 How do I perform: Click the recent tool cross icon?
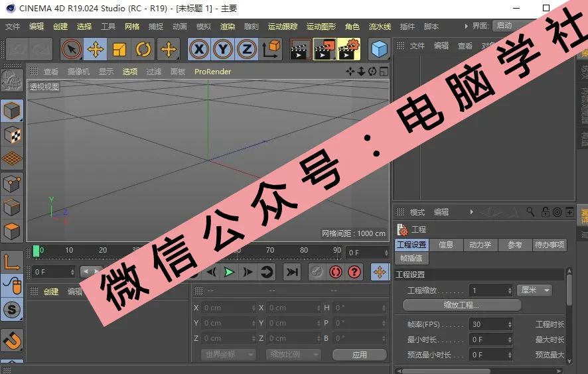pyautogui.click(x=169, y=49)
